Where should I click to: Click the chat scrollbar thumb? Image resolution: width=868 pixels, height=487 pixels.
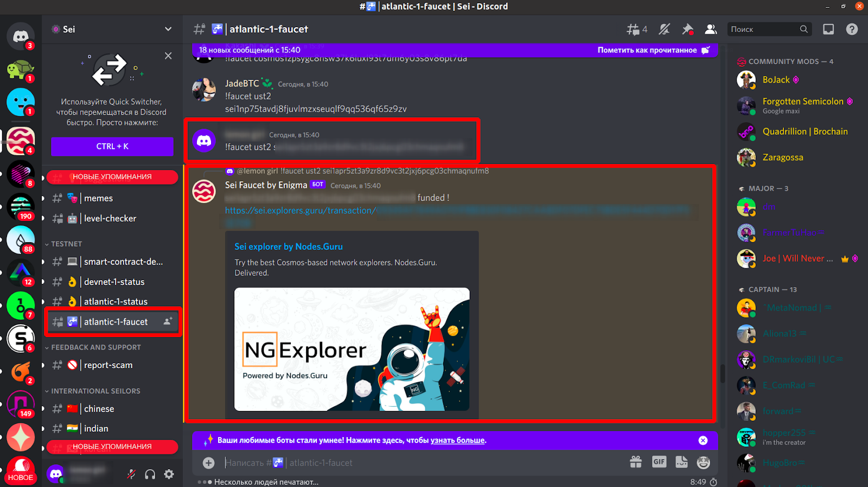pos(722,374)
